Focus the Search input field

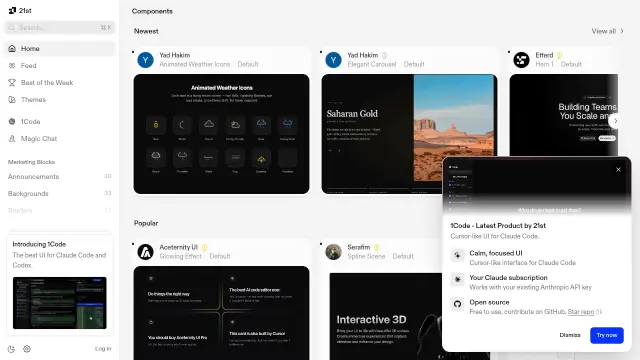60,28
